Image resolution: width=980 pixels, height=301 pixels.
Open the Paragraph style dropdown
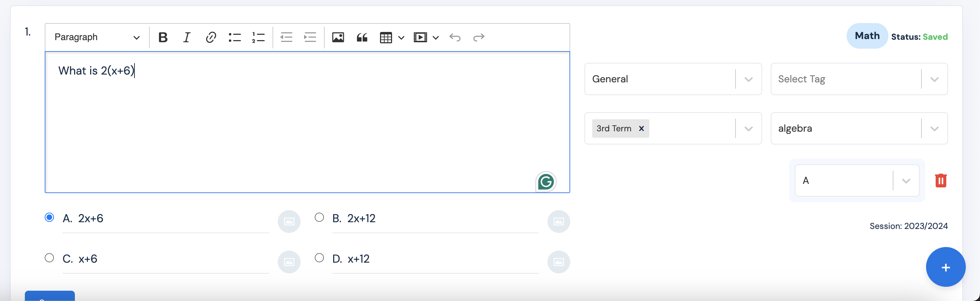pos(97,37)
